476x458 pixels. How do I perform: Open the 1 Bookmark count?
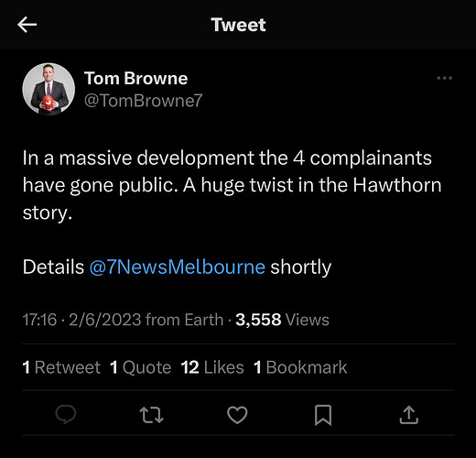[x=300, y=367]
